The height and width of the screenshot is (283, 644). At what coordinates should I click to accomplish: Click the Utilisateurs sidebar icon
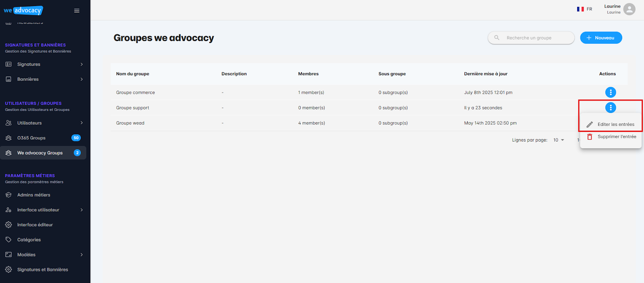8,123
